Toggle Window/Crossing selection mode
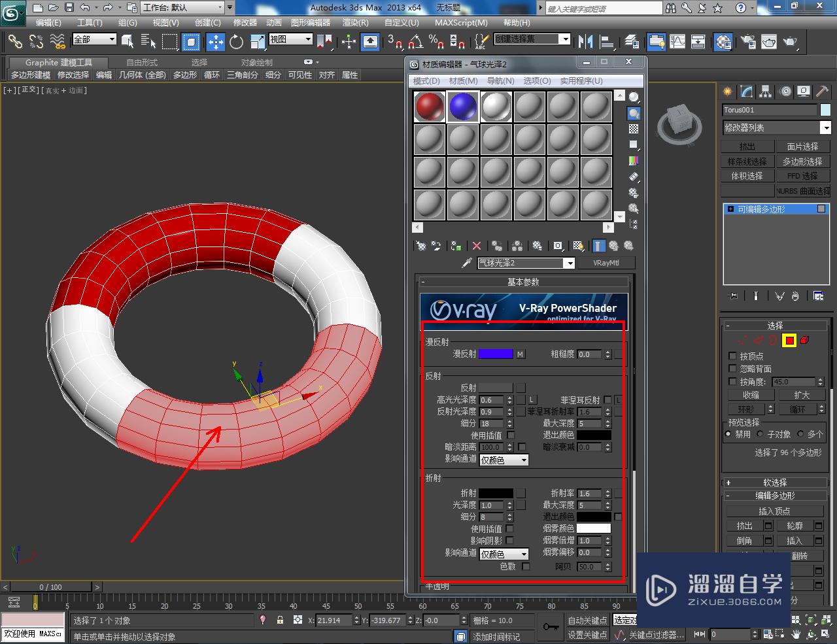Image resolution: width=837 pixels, height=644 pixels. (191, 42)
